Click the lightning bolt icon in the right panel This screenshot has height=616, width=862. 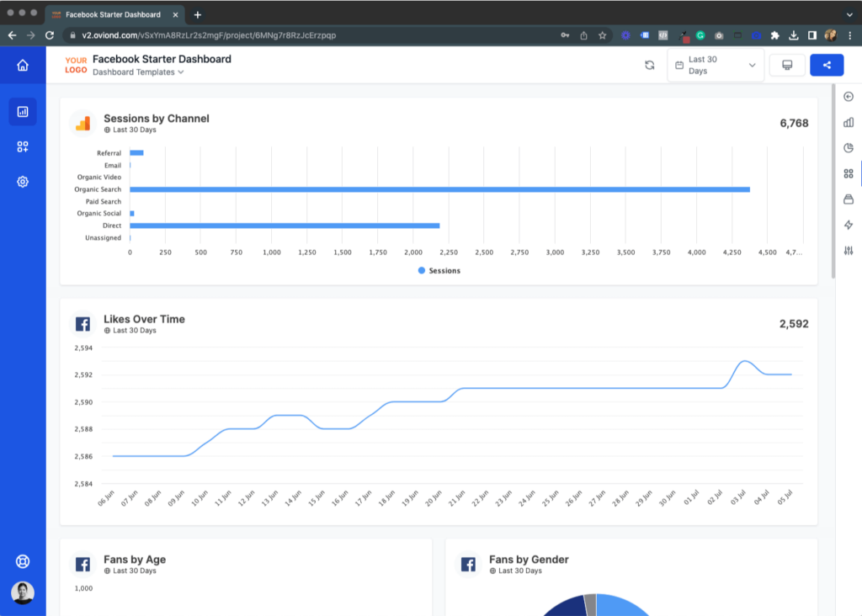tap(849, 225)
